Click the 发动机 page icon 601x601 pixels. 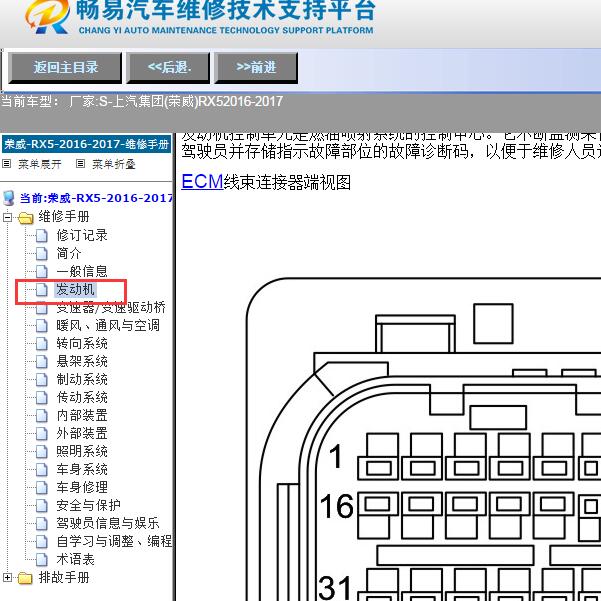pyautogui.click(x=42, y=290)
